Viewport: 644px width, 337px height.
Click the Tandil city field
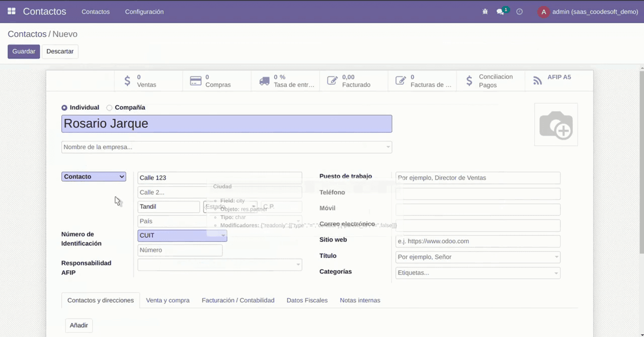tap(169, 207)
